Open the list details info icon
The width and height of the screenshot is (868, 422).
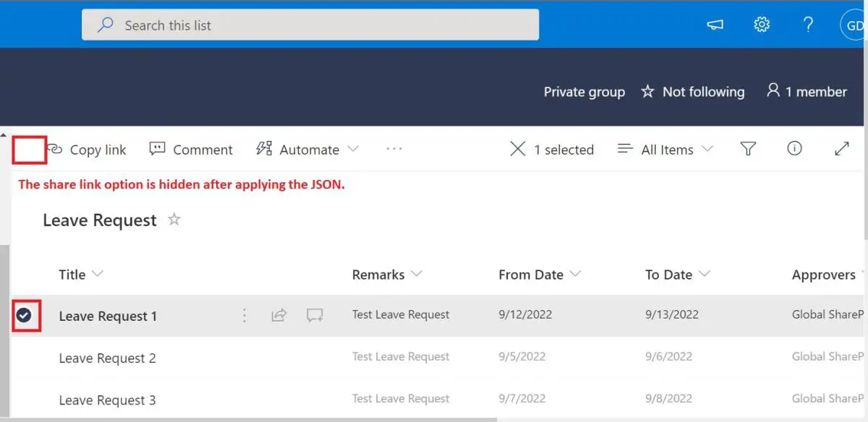pyautogui.click(x=794, y=149)
